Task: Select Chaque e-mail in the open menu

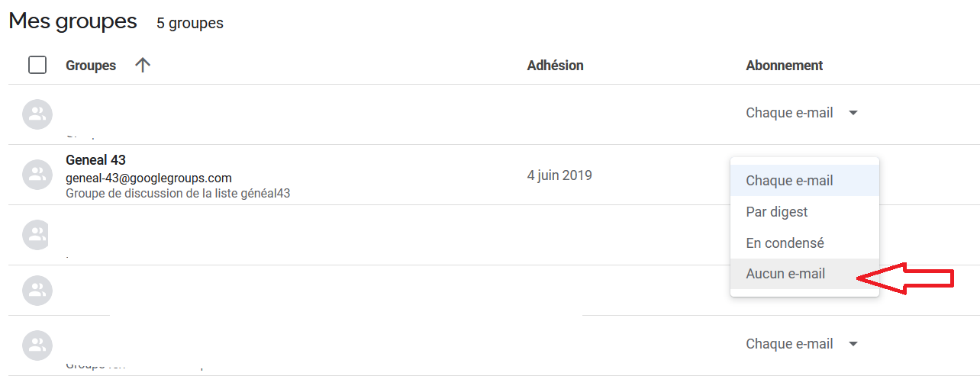Action: point(789,181)
